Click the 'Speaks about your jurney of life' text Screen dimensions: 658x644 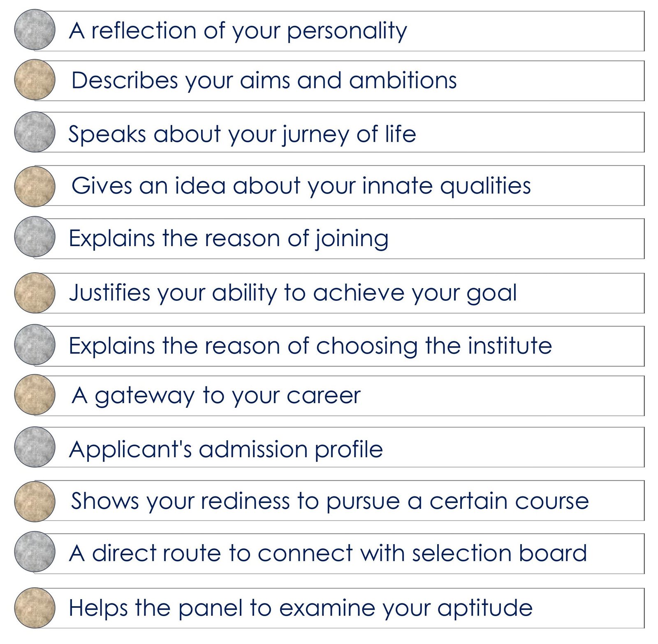click(242, 134)
